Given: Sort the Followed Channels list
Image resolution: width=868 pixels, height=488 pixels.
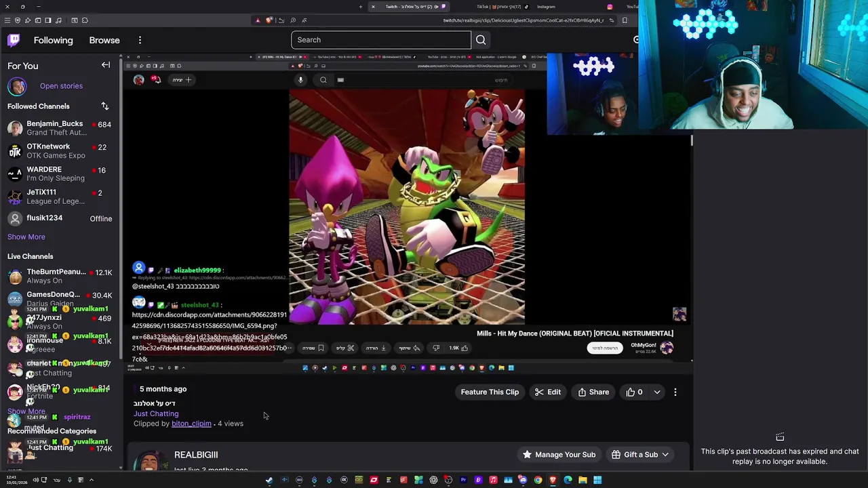Looking at the screenshot, I should click(104, 106).
